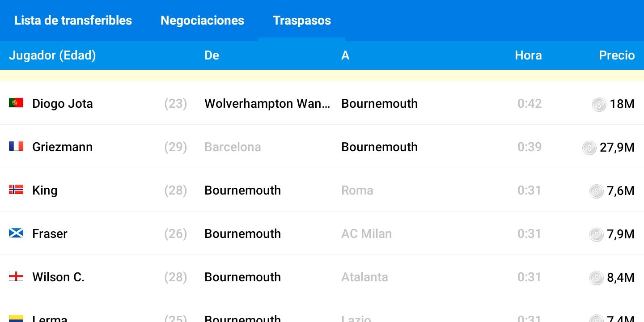Click Norway flag beside King

click(16, 190)
